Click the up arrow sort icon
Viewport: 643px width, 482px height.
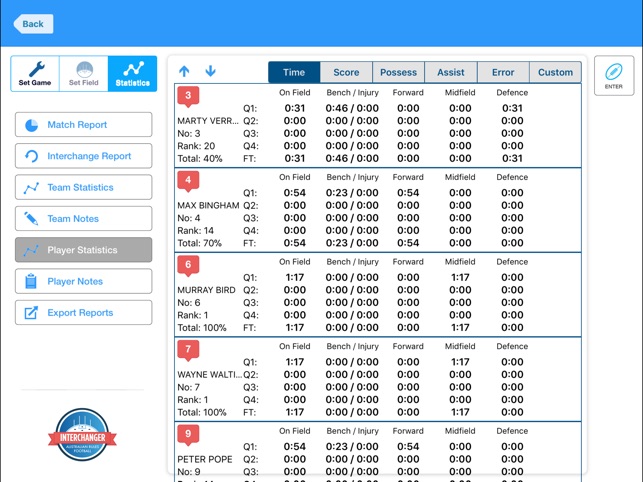point(184,71)
